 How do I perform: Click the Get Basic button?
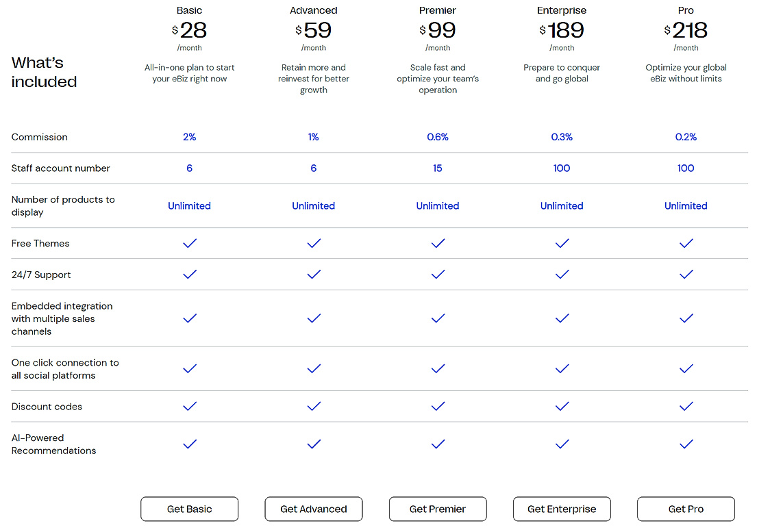tap(190, 509)
